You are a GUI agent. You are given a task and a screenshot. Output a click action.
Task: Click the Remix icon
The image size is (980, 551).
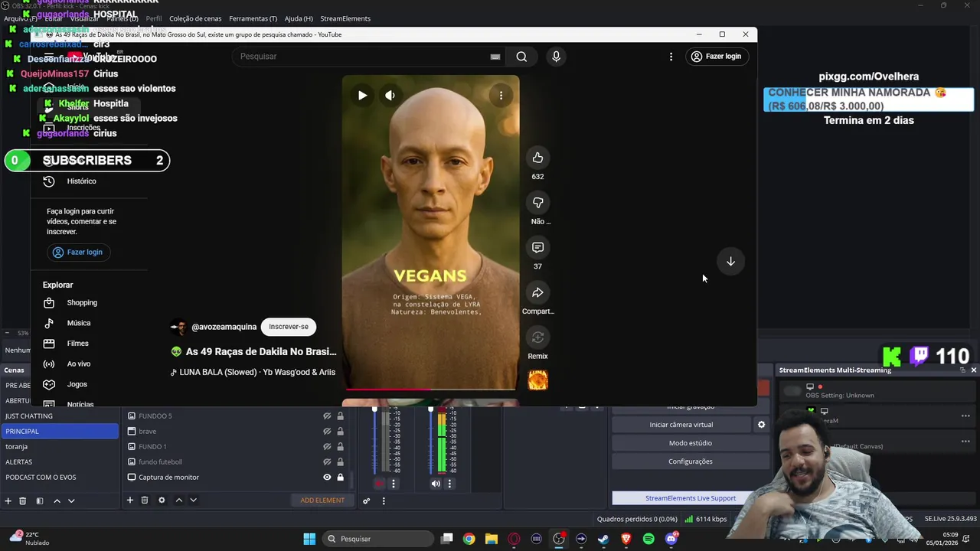pos(537,337)
